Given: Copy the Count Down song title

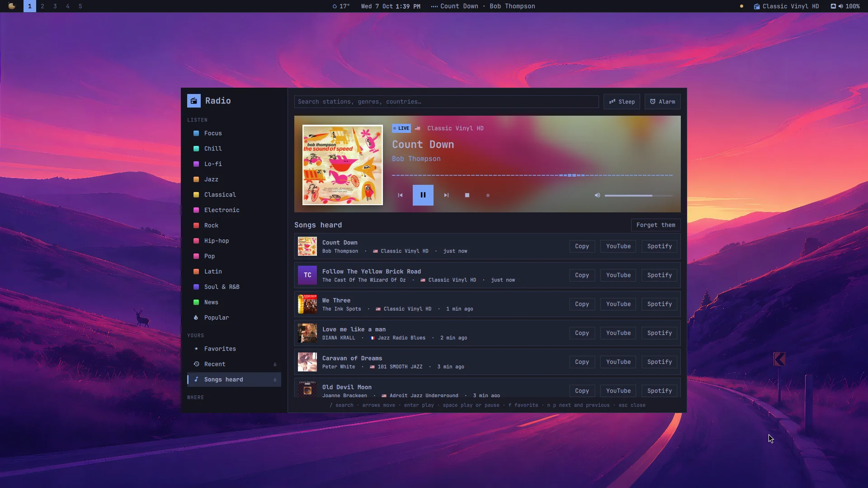Looking at the screenshot, I should coord(582,246).
